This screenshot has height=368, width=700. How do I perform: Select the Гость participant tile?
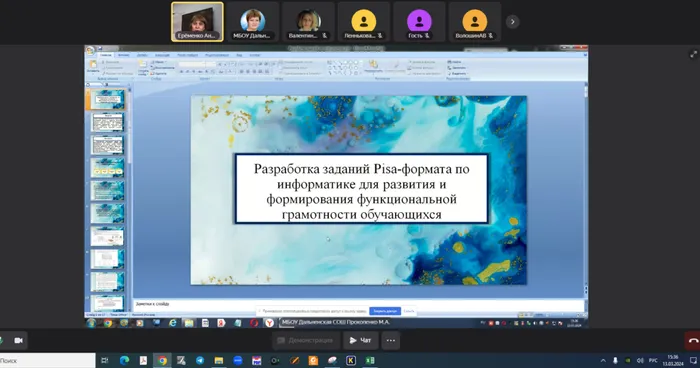[x=419, y=22]
